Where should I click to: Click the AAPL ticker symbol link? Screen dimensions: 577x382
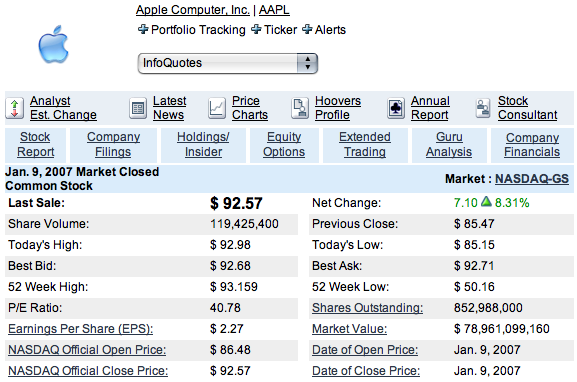[x=274, y=10]
